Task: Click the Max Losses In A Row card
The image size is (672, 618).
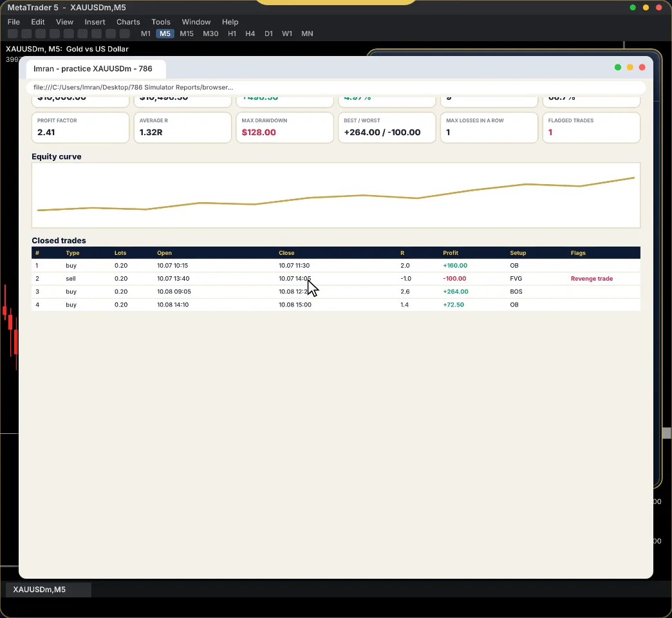Action: pyautogui.click(x=489, y=127)
